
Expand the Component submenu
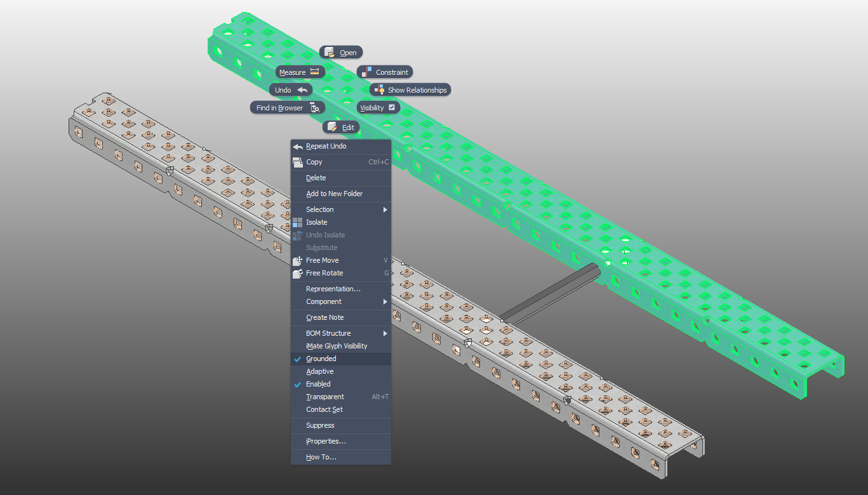tap(341, 301)
